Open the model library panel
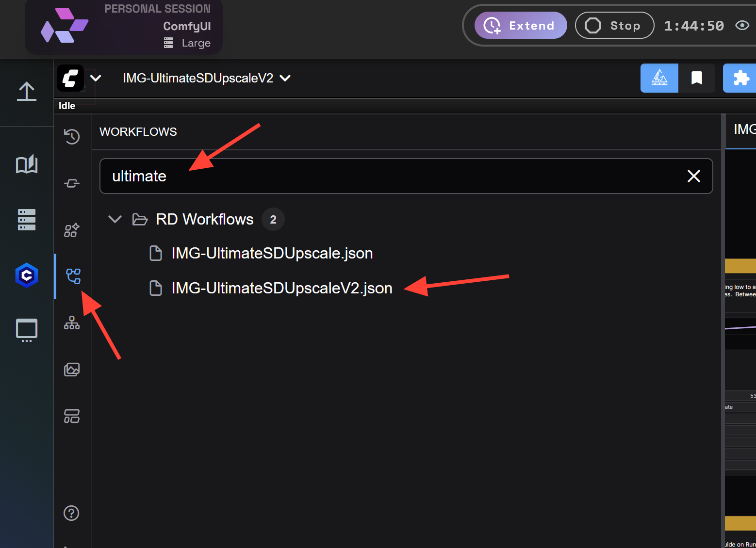 click(x=26, y=219)
